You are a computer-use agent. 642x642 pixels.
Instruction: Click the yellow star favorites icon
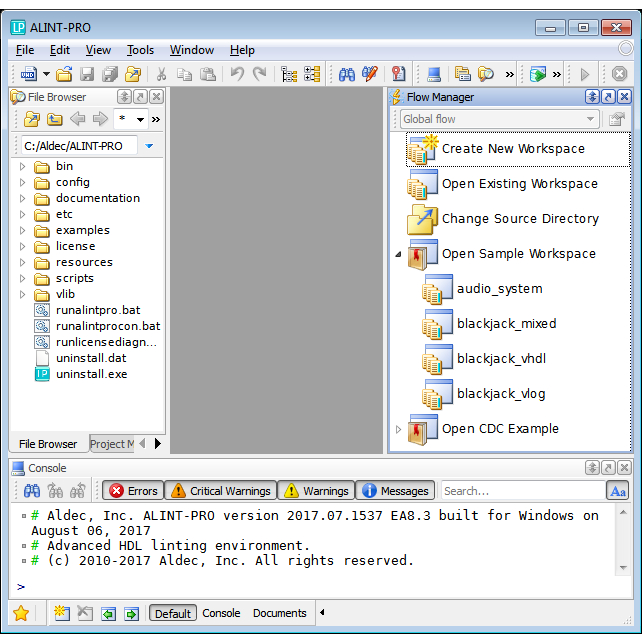click(21, 613)
